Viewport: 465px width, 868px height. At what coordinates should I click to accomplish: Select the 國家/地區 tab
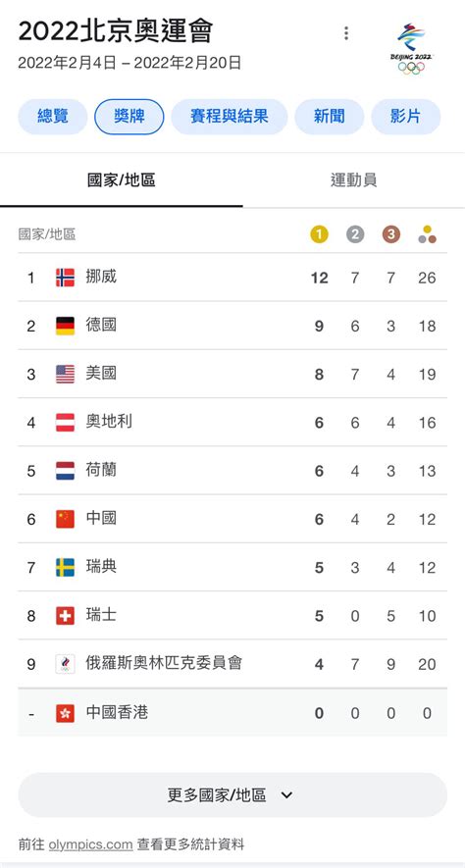122,179
